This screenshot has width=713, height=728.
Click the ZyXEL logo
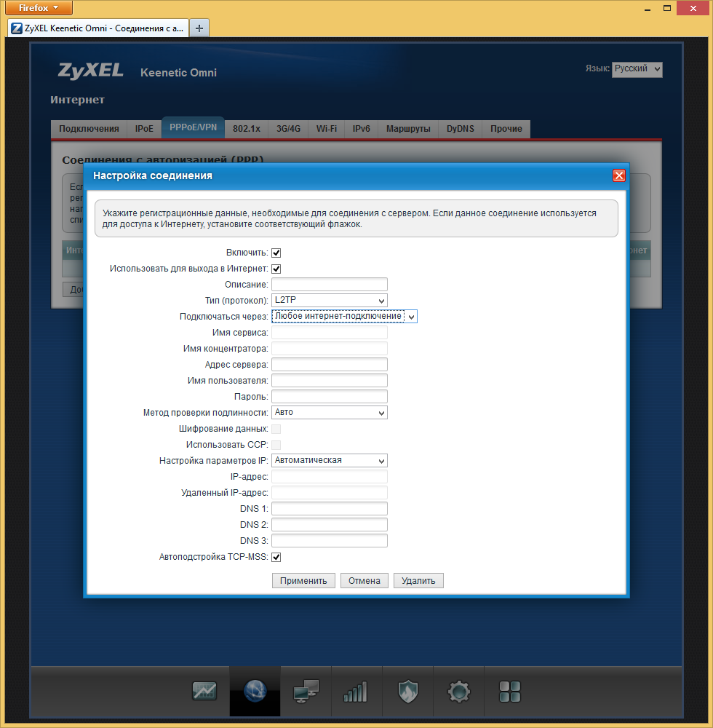click(90, 71)
